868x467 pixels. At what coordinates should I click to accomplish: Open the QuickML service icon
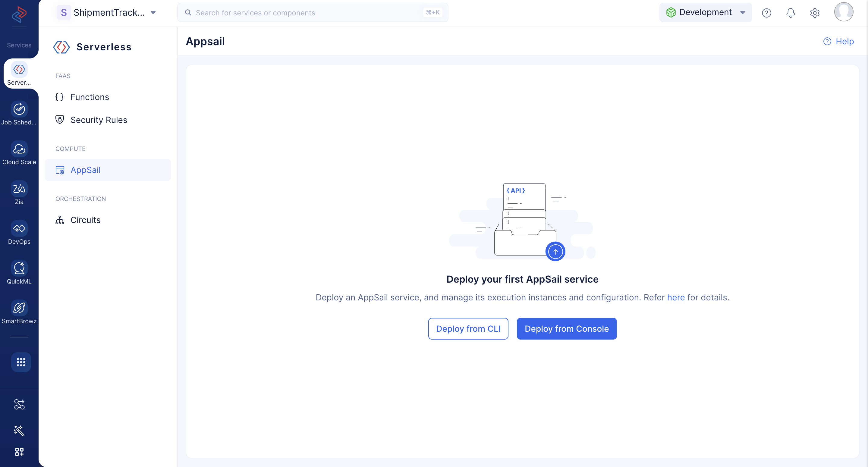(x=19, y=268)
